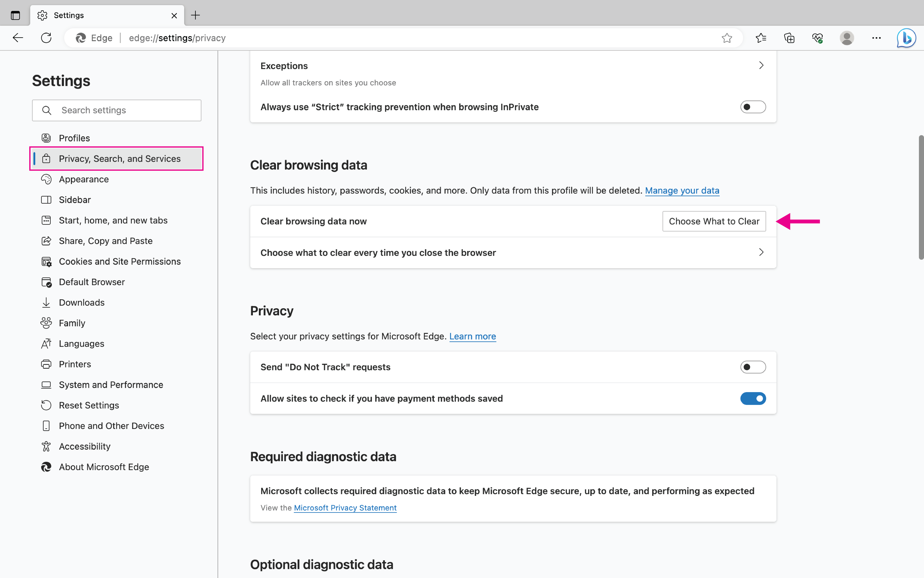Click the Accessibility figure icon
This screenshot has height=578, width=924.
[46, 447]
